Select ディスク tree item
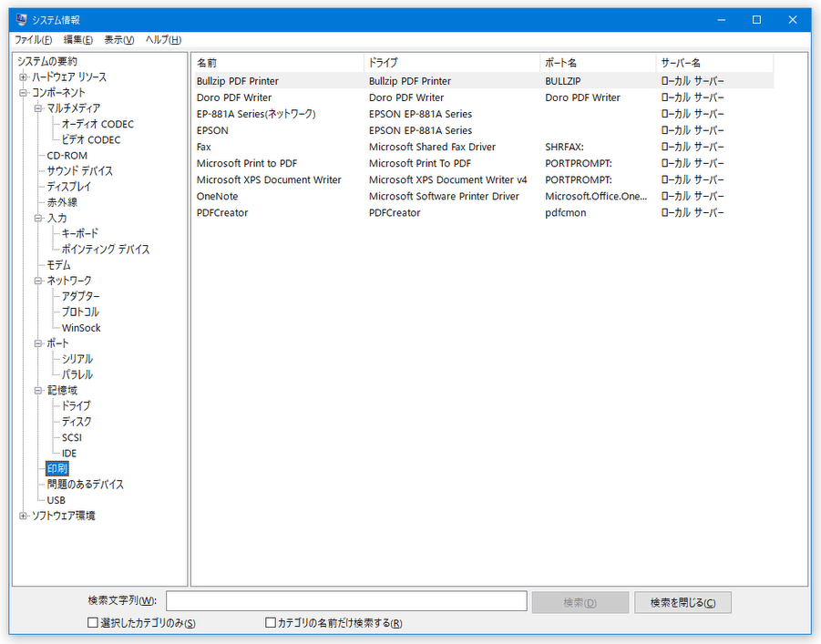The height and width of the screenshot is (644, 821). tap(77, 422)
